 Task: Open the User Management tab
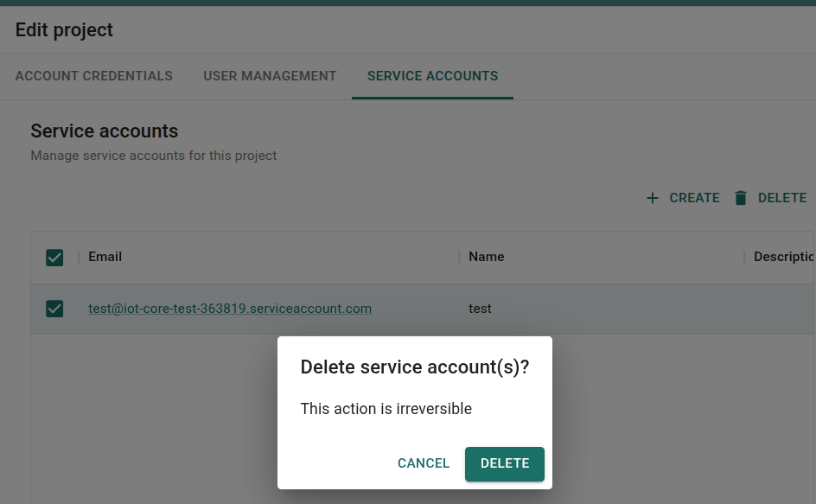270,76
